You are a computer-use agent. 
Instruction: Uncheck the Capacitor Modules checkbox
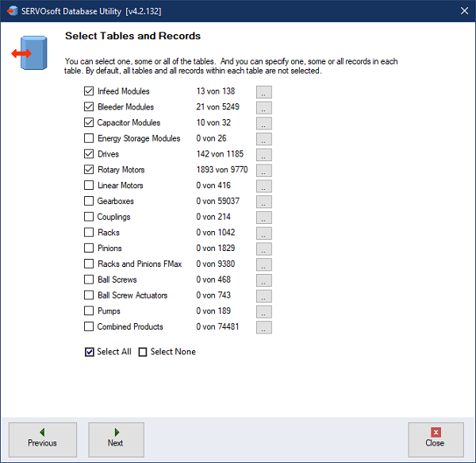(89, 122)
